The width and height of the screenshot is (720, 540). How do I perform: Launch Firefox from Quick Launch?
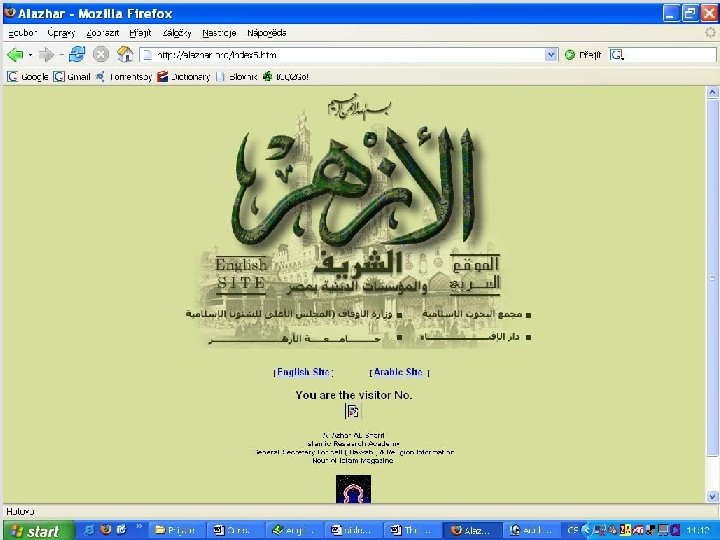106,530
